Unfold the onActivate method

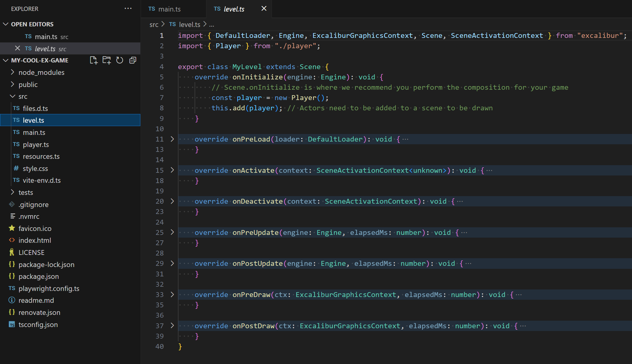[x=172, y=170]
